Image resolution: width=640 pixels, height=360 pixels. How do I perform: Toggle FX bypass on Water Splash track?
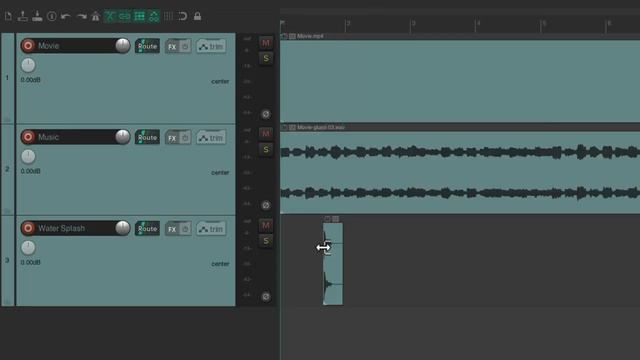pos(185,229)
